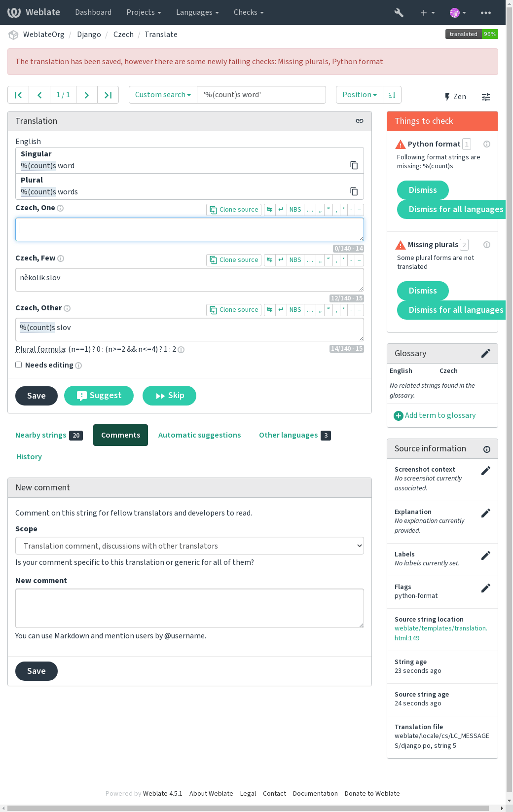
Task: Open the translation settings sliders icon
Action: pos(486,97)
